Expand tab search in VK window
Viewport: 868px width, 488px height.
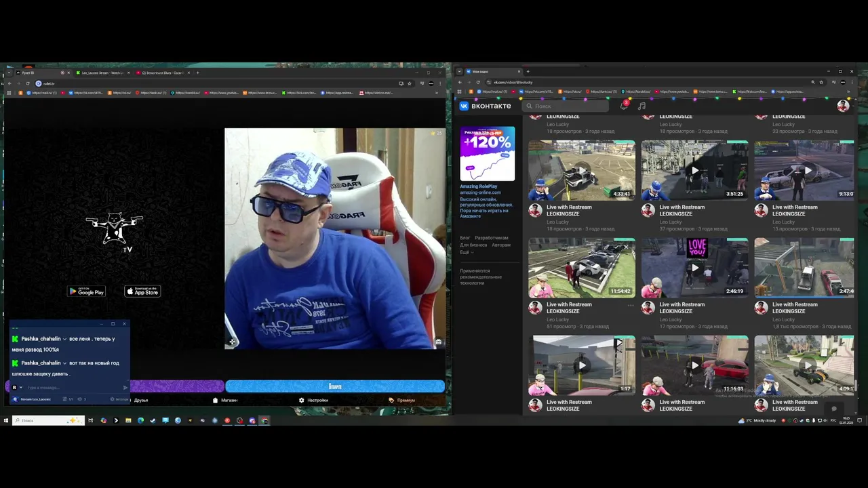click(460, 71)
